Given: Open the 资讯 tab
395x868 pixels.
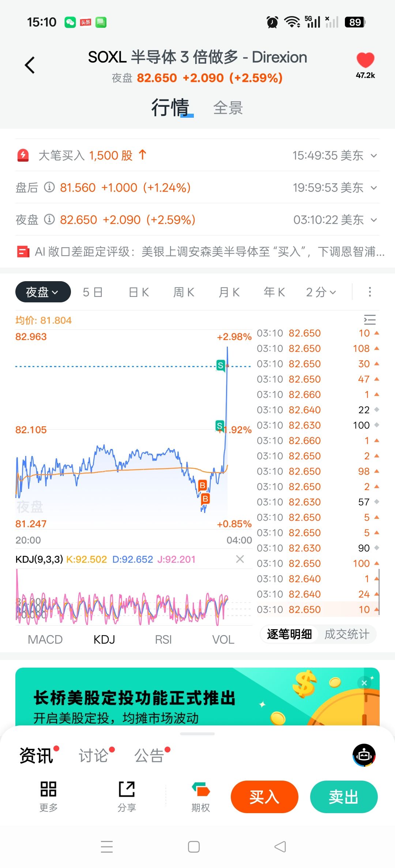Looking at the screenshot, I should (x=36, y=755).
